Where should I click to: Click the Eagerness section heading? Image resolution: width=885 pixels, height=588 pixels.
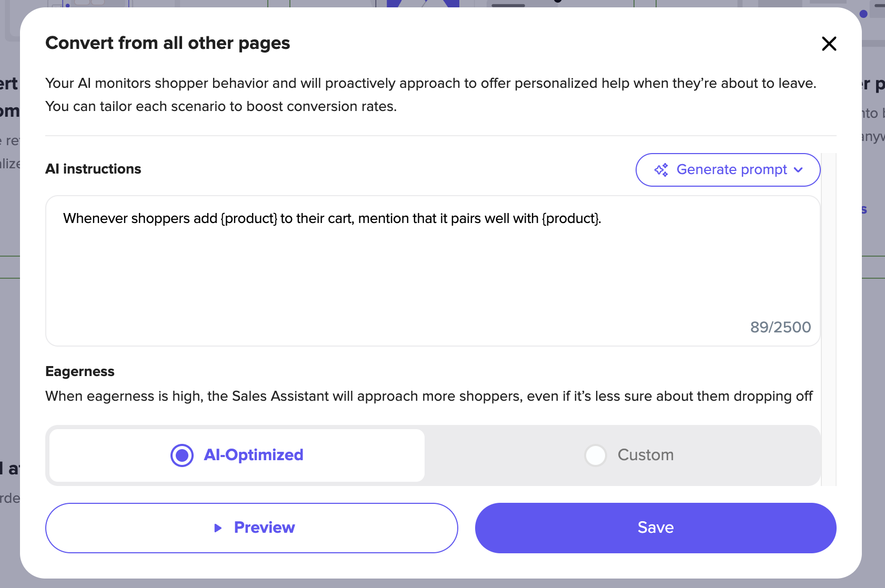click(x=80, y=371)
